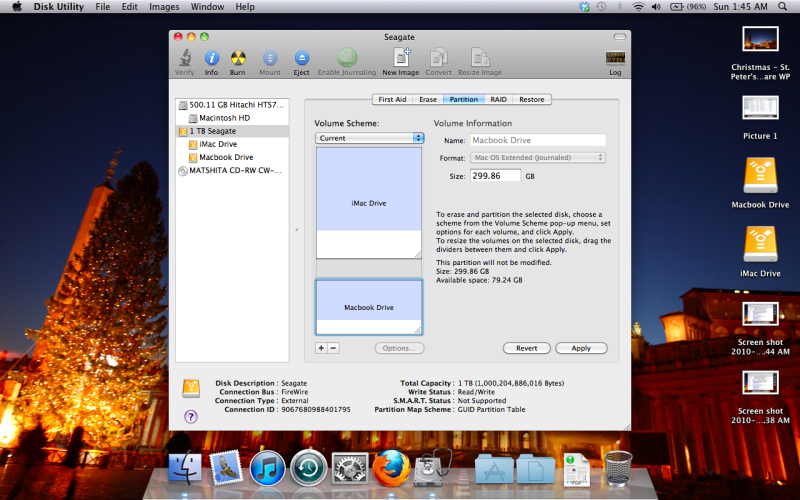Click the Apply button
The image size is (800, 500).
(581, 348)
